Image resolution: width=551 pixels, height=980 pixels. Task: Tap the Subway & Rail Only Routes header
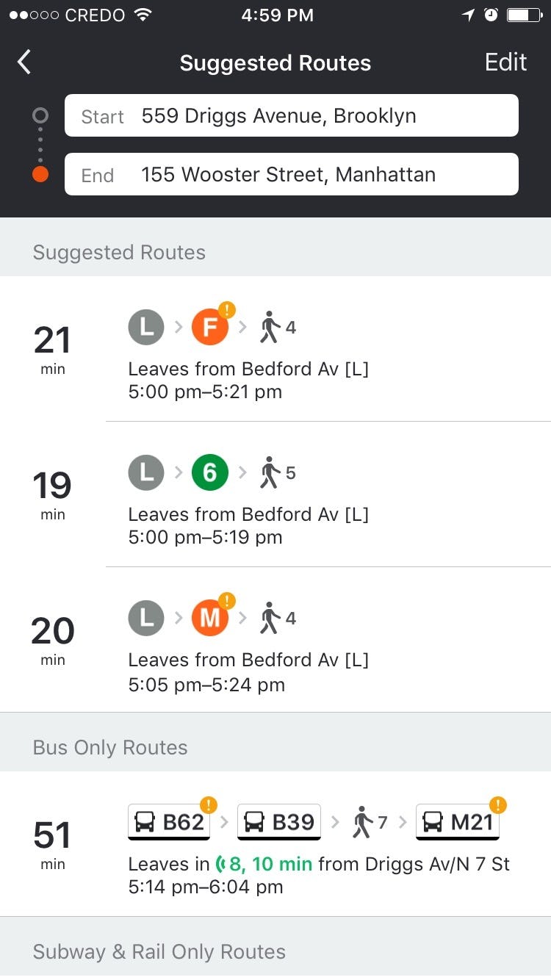tap(159, 952)
